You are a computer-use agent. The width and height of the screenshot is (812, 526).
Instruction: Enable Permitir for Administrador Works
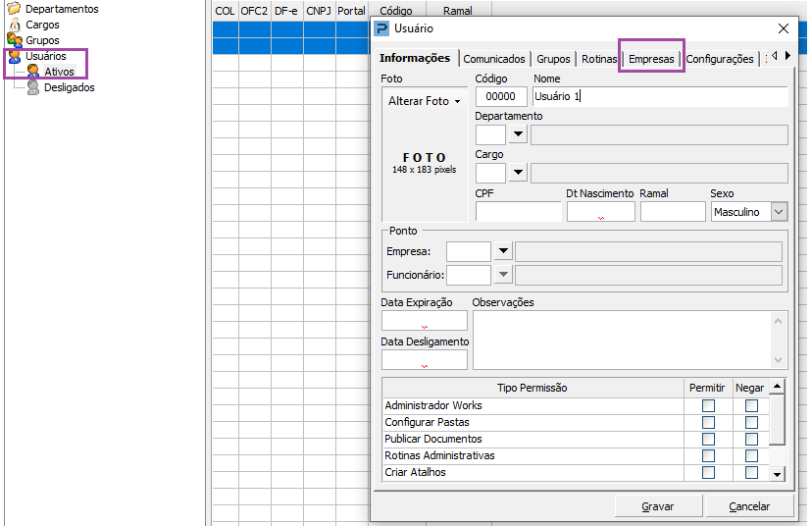708,405
